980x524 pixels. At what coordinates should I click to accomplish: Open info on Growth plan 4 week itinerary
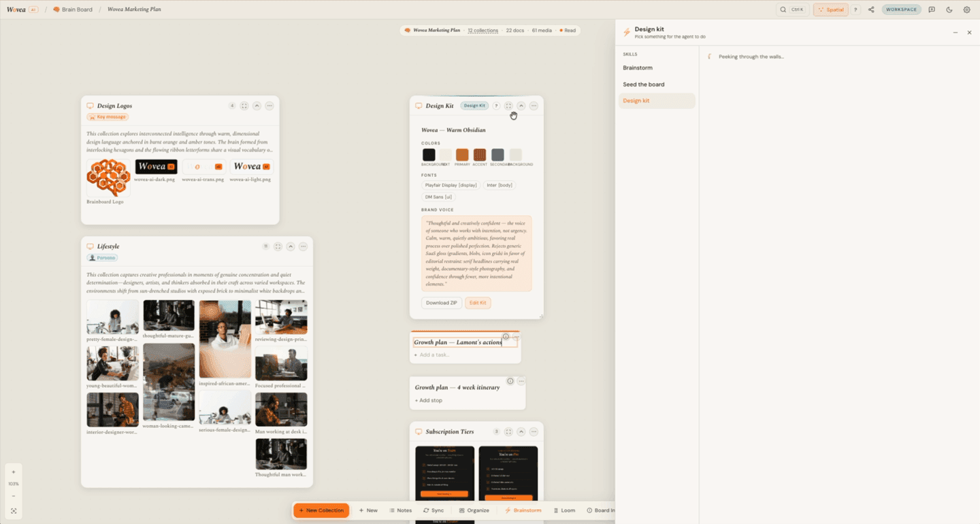tap(510, 381)
